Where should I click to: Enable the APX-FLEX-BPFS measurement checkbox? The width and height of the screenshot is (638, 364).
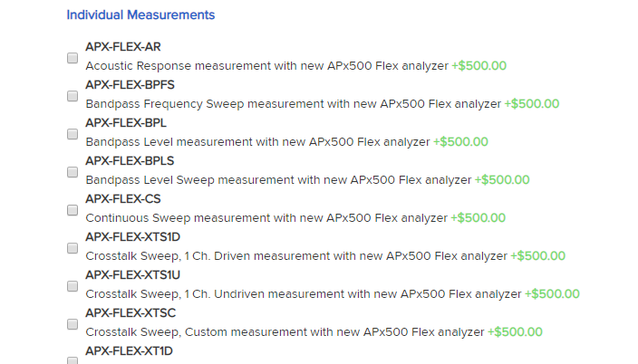(x=72, y=96)
